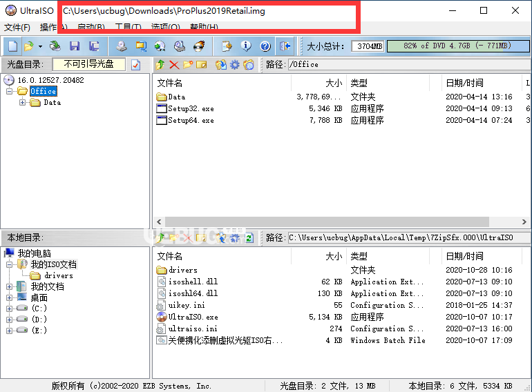
Task: Click the red X delete icon in image pane
Action: [174, 64]
